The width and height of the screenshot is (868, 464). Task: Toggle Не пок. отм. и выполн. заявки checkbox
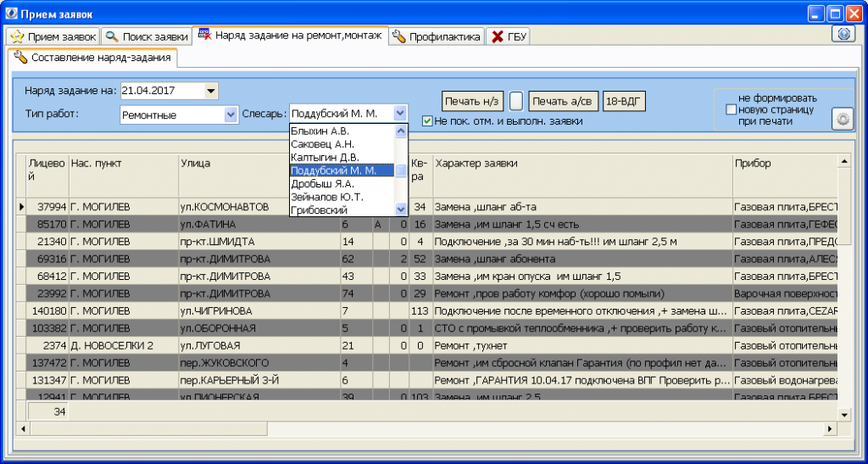click(x=427, y=121)
